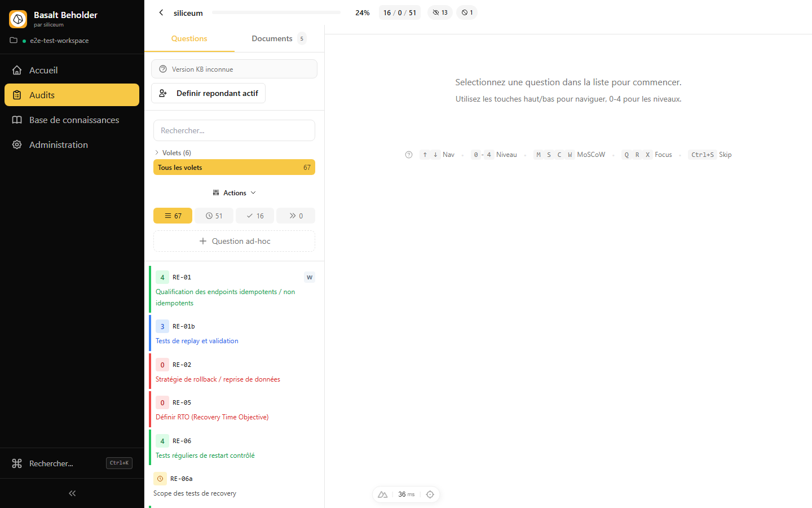Select question RE-02 Stratégie de rollback
The height and width of the screenshot is (508, 812).
[x=234, y=371]
